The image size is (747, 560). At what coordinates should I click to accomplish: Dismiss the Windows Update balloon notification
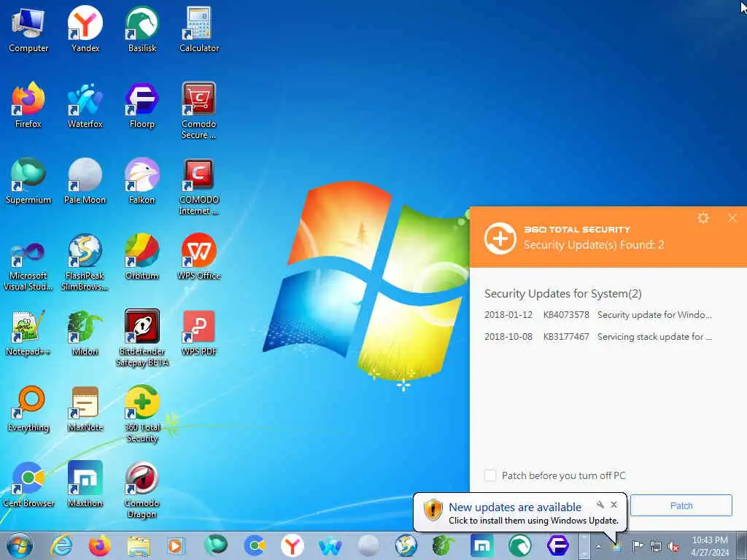(x=614, y=505)
